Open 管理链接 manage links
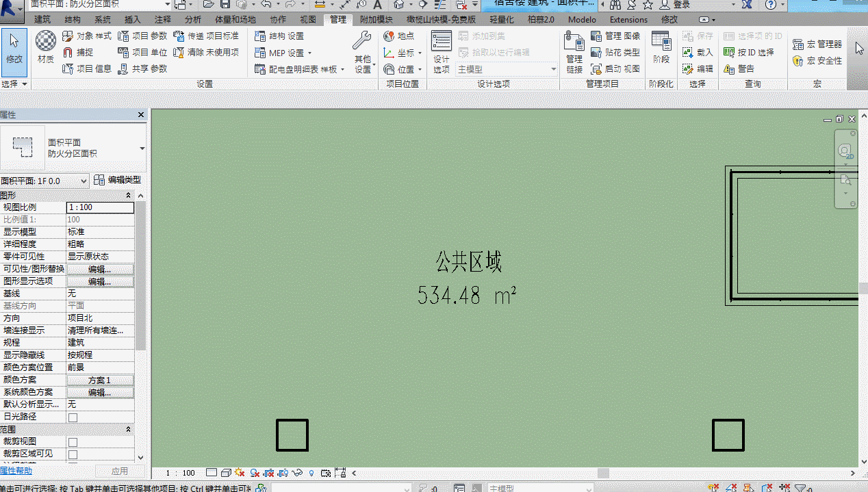Image resolution: width=868 pixels, height=492 pixels. point(574,52)
